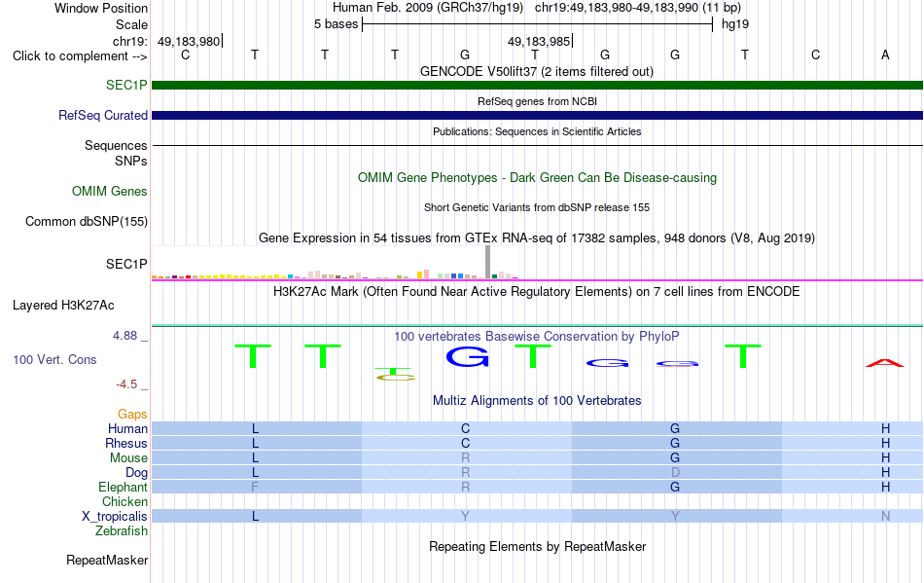Open the Layered H3K27Ac track label
Screen dimensions: 924x583
(x=63, y=306)
